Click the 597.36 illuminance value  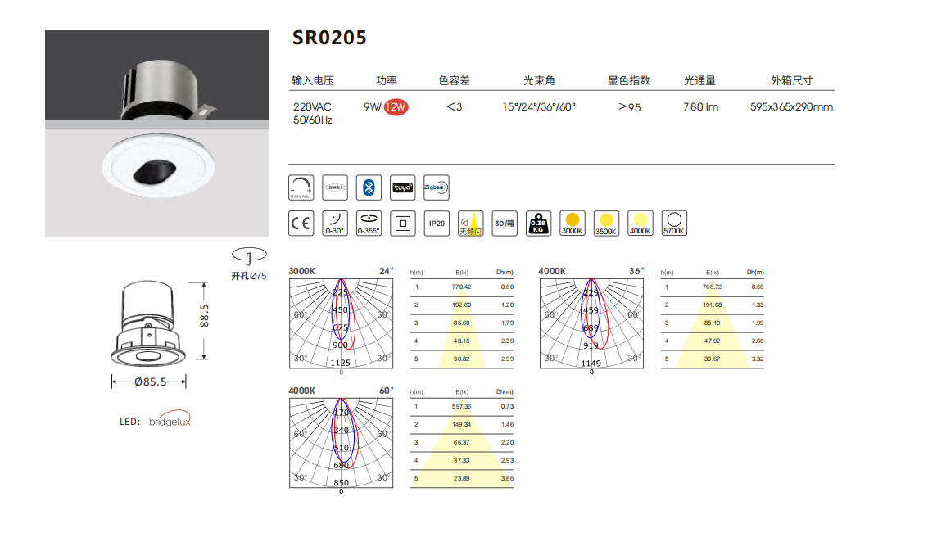pyautogui.click(x=461, y=407)
